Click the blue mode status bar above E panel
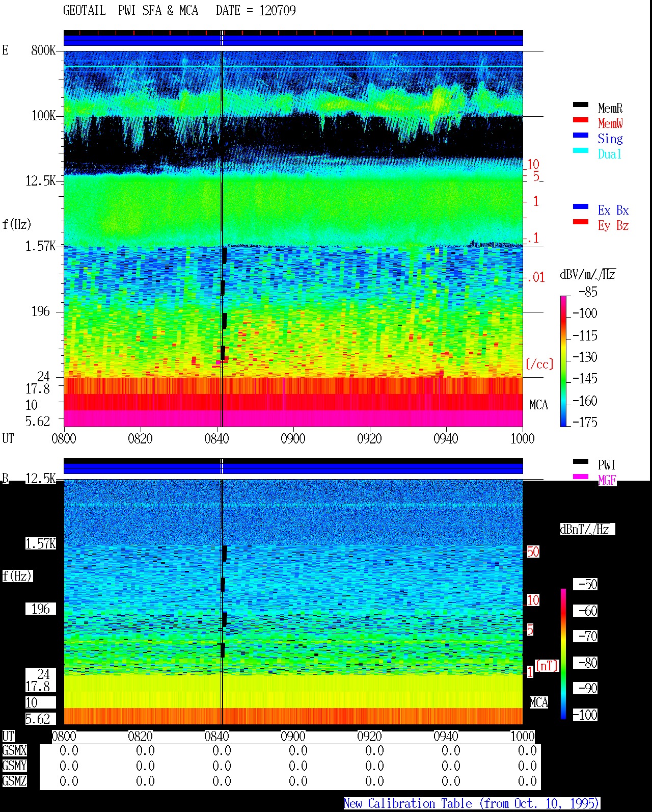The height and width of the screenshot is (812, 652). (293, 40)
